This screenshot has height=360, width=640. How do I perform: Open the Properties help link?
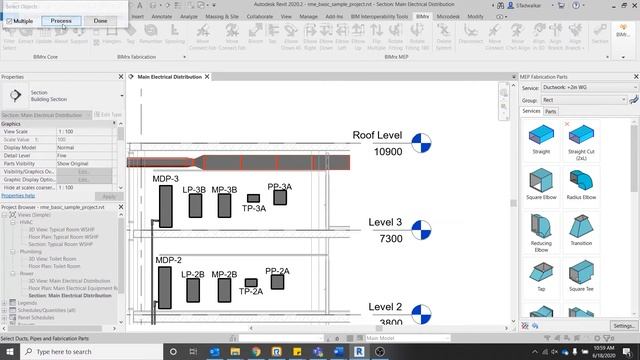[x=18, y=196]
